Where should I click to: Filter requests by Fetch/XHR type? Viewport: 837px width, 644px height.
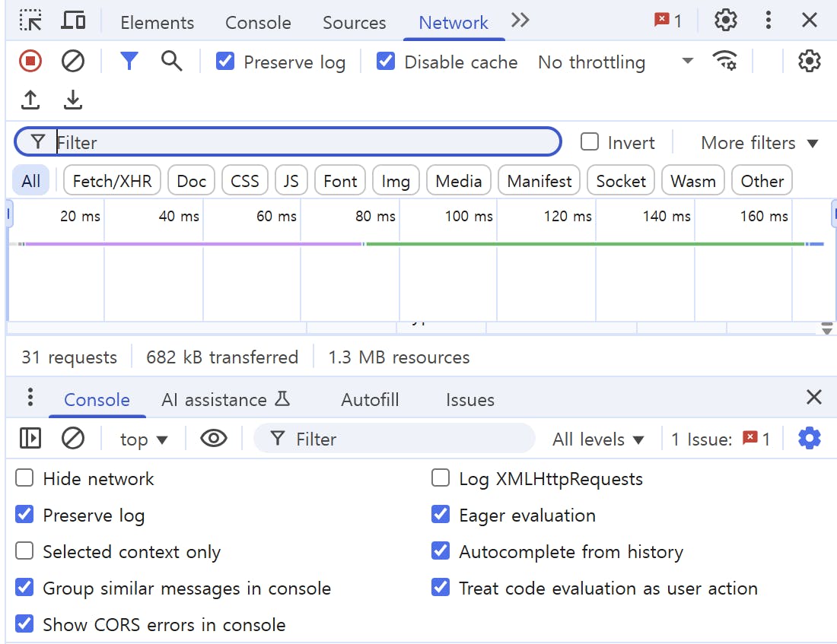[x=112, y=181]
